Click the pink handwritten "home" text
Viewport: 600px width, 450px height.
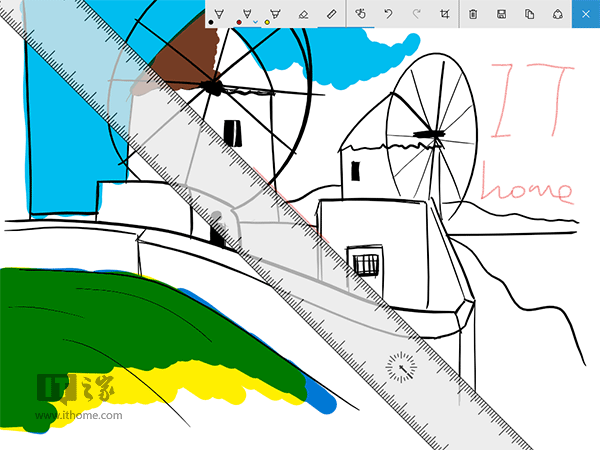[x=526, y=186]
